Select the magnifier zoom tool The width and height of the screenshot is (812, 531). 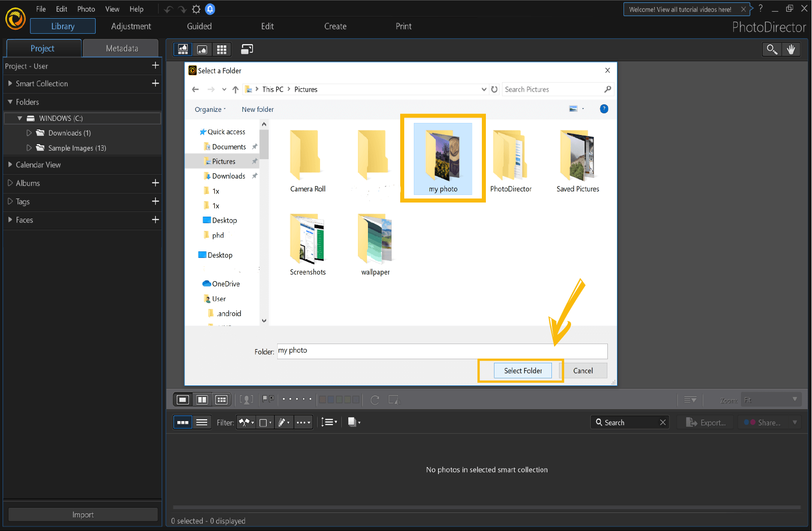pyautogui.click(x=772, y=49)
